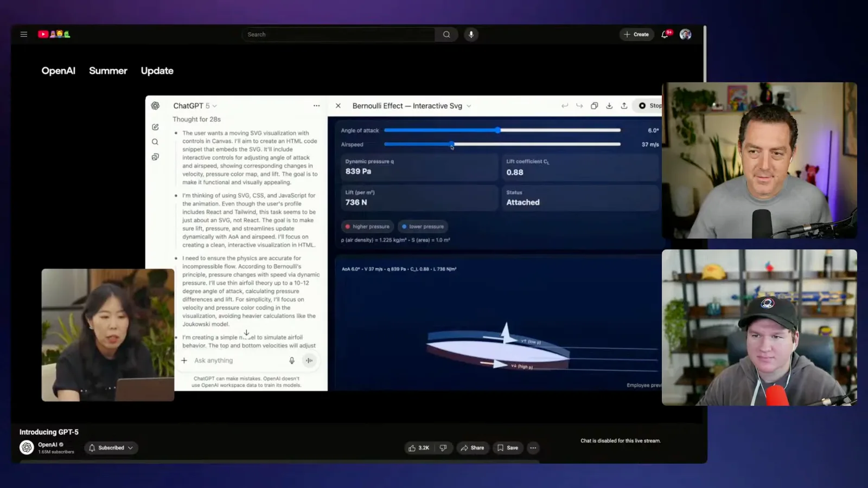Open the user account avatar menu
868x488 pixels.
[686, 34]
